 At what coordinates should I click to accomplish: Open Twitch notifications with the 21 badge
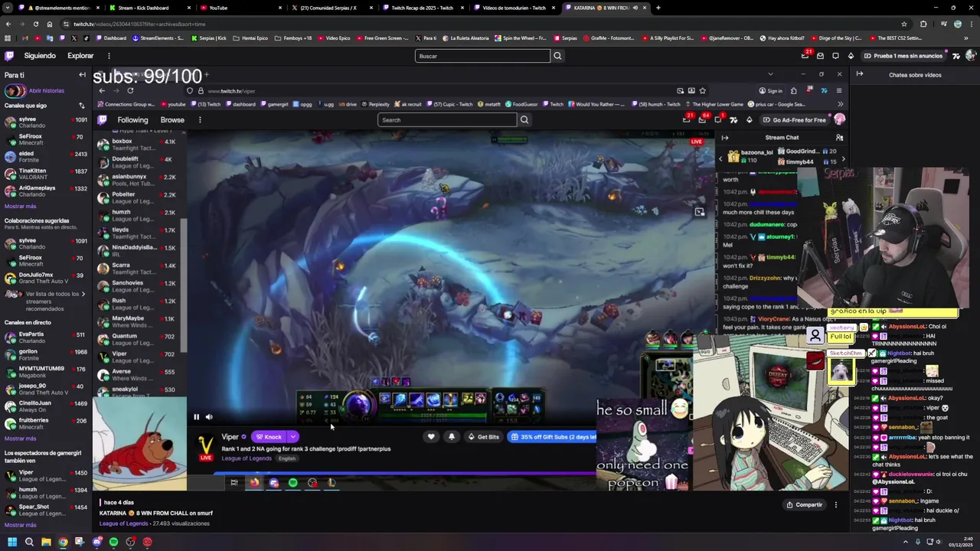[805, 56]
